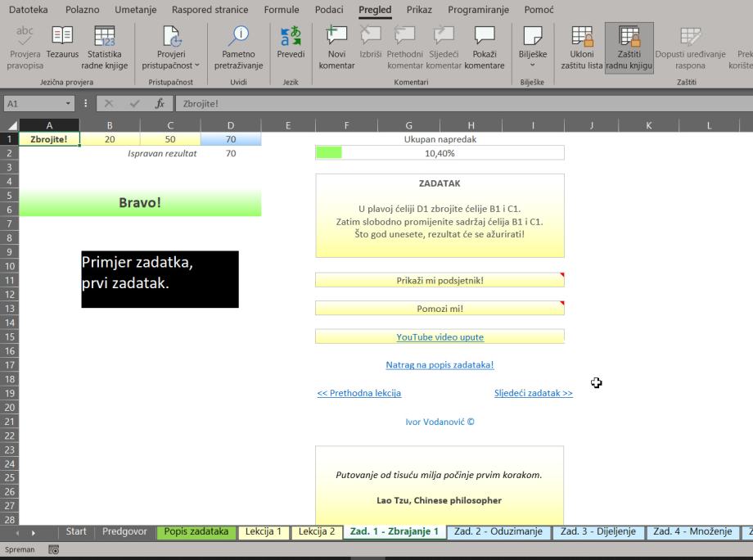This screenshot has height=560, width=753.
Task: Go to Sljedeći zadatak link
Action: pyautogui.click(x=533, y=393)
